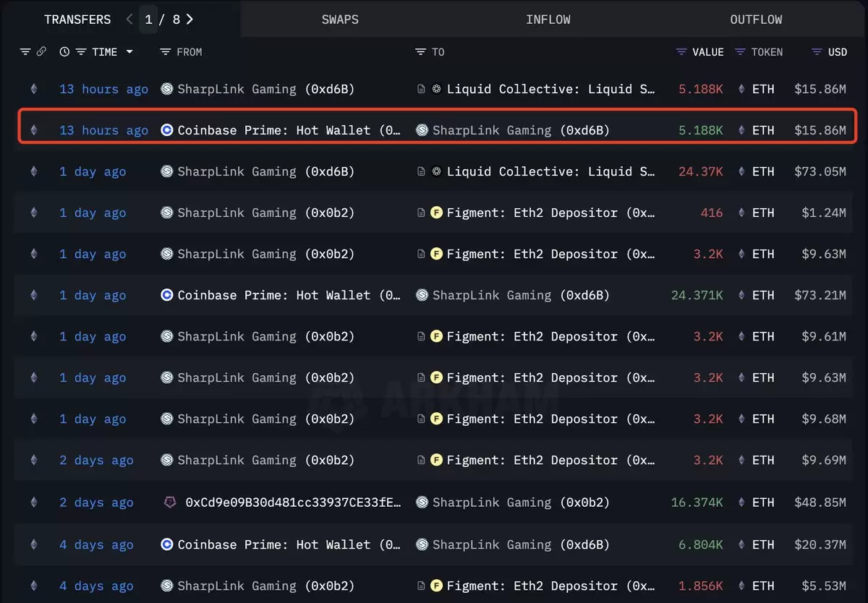This screenshot has height=603, width=868.
Task: Click the Ethereum chain icon in the $48.85M row
Action: pos(33,502)
